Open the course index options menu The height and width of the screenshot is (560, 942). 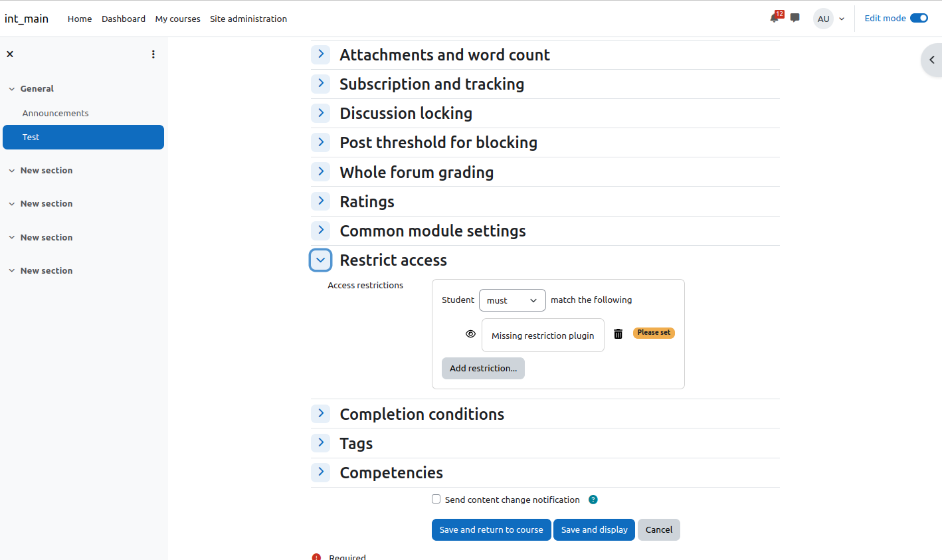coord(153,54)
